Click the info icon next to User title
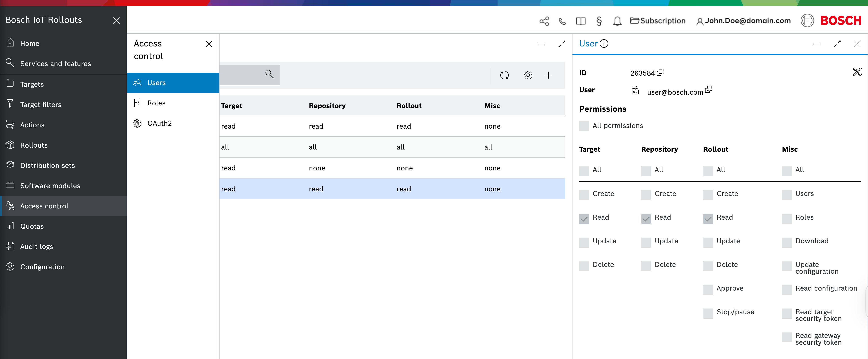Viewport: 868px width, 359px height. [604, 44]
